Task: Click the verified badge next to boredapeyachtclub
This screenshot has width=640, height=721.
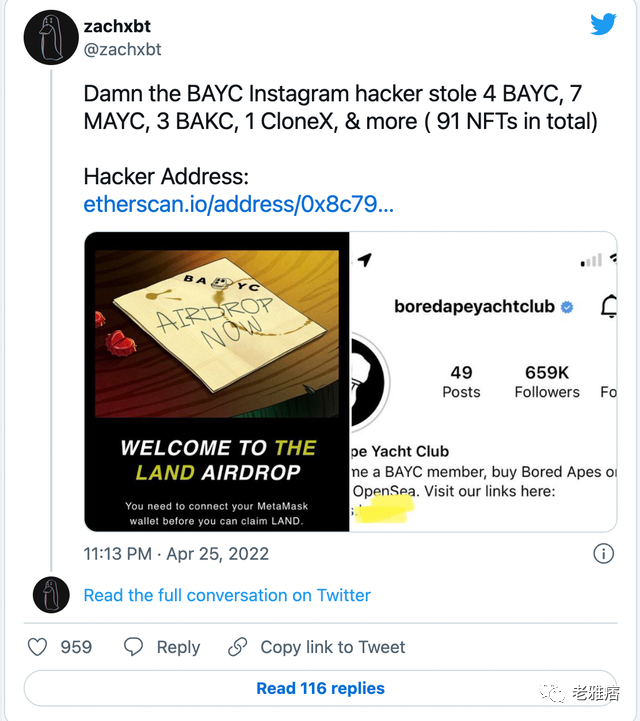Action: pyautogui.click(x=567, y=307)
